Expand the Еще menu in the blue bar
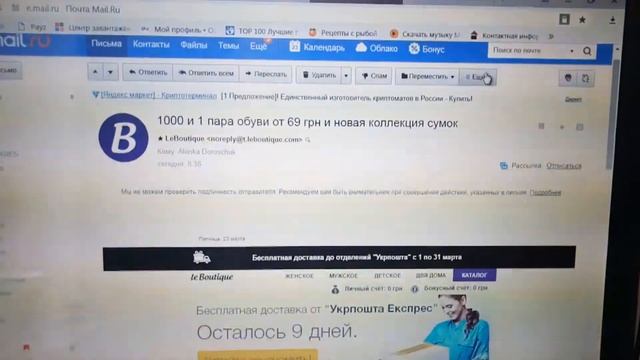The image size is (640, 360). pyautogui.click(x=259, y=46)
